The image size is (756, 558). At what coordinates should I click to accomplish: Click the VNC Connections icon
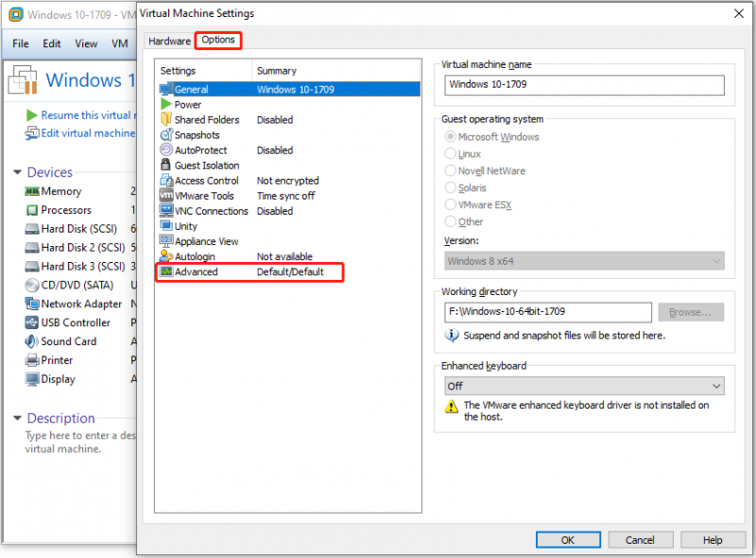tap(166, 211)
